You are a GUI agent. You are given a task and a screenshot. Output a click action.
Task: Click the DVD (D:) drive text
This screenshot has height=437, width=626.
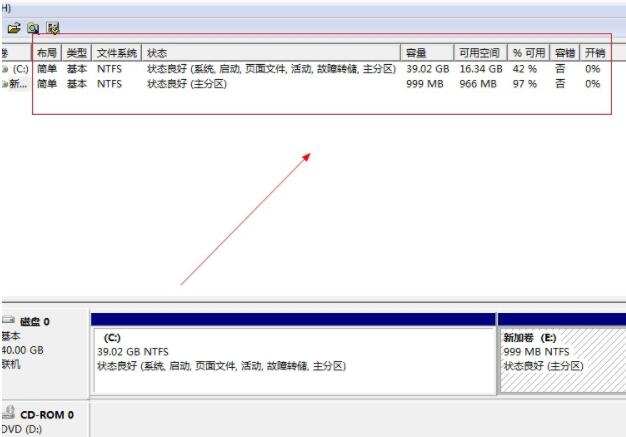(22, 429)
